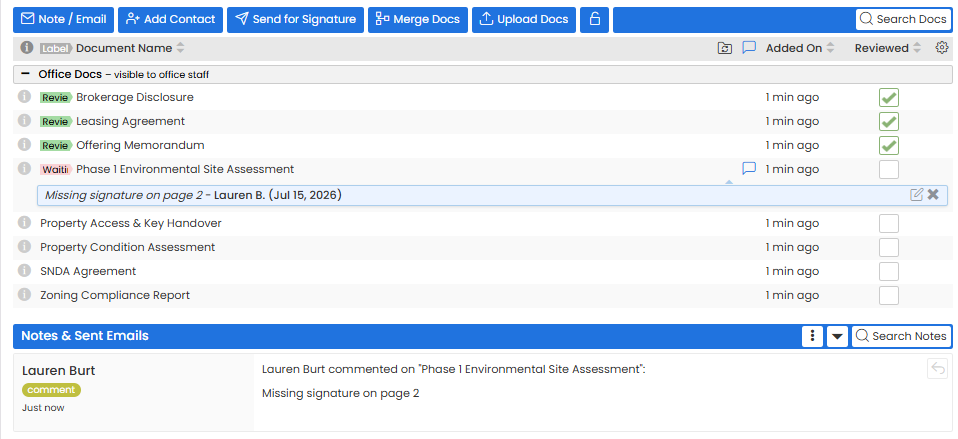The height and width of the screenshot is (439, 958).
Task: Sort by Document Name column
Action: tap(130, 48)
